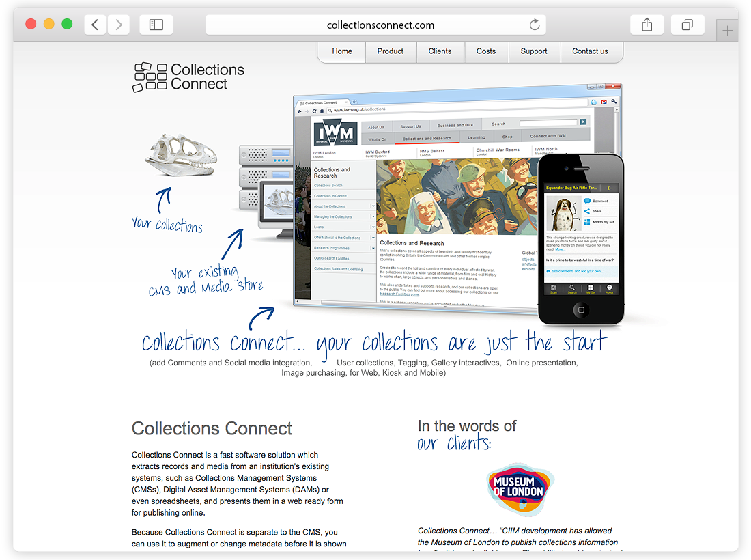Toggle the Safari sidebar button
This screenshot has height=560, width=751.
pos(156,25)
